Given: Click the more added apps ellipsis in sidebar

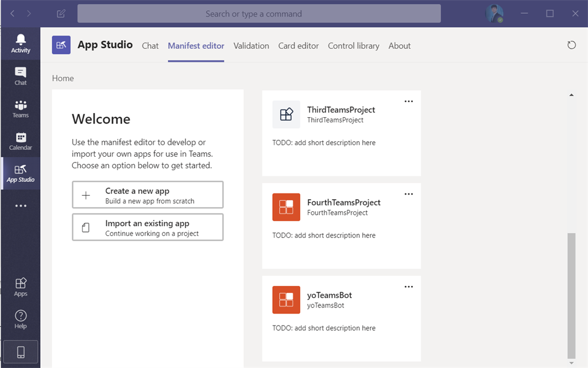Looking at the screenshot, I should pyautogui.click(x=20, y=206).
